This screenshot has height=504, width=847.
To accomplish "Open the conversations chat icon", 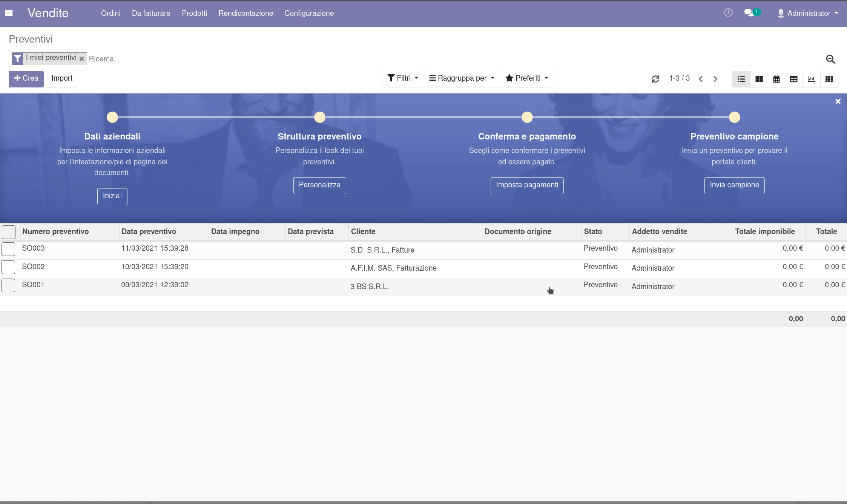I will pos(749,13).
